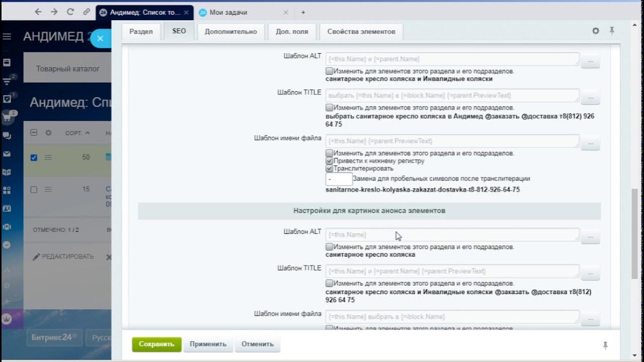
Task: Toggle checkbox under detail picture Шаблон TITLE
Action: [x=329, y=107]
